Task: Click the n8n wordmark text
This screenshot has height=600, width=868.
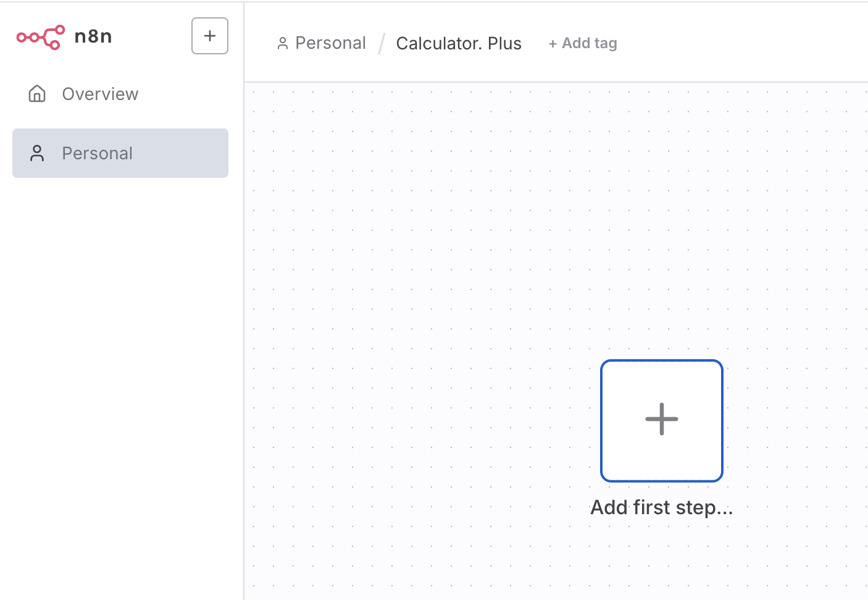Action: [x=93, y=36]
